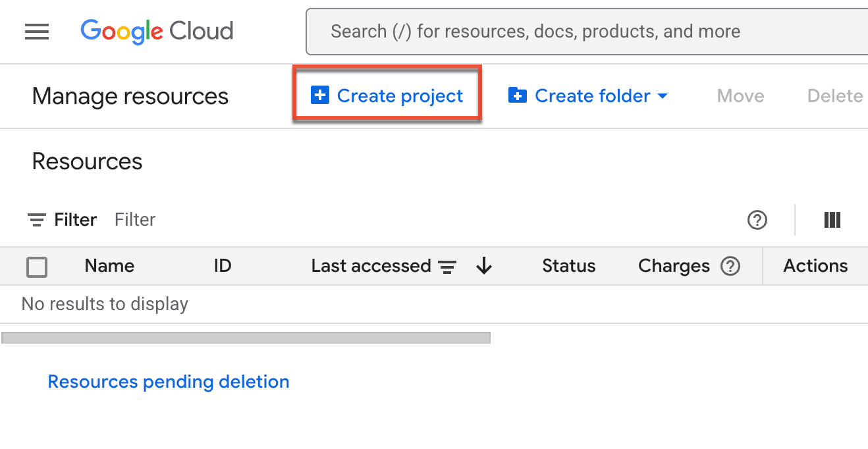868x449 pixels.
Task: Click the Move button
Action: click(740, 96)
